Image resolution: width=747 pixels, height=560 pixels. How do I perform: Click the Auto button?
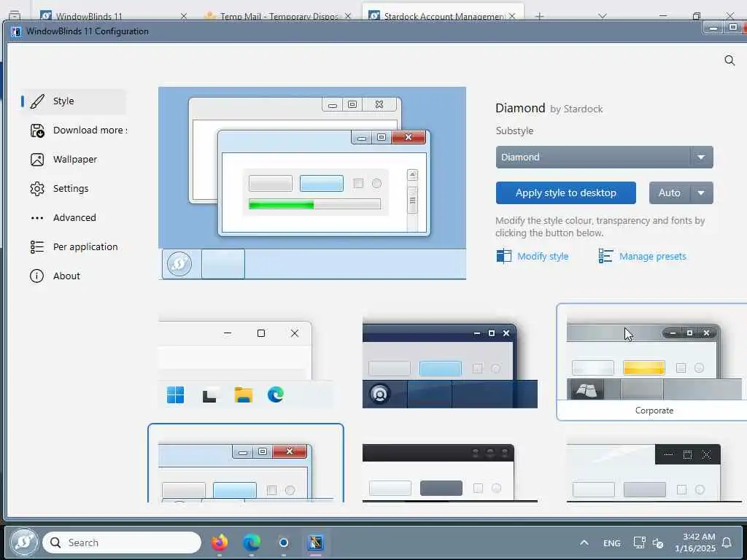pyautogui.click(x=669, y=192)
